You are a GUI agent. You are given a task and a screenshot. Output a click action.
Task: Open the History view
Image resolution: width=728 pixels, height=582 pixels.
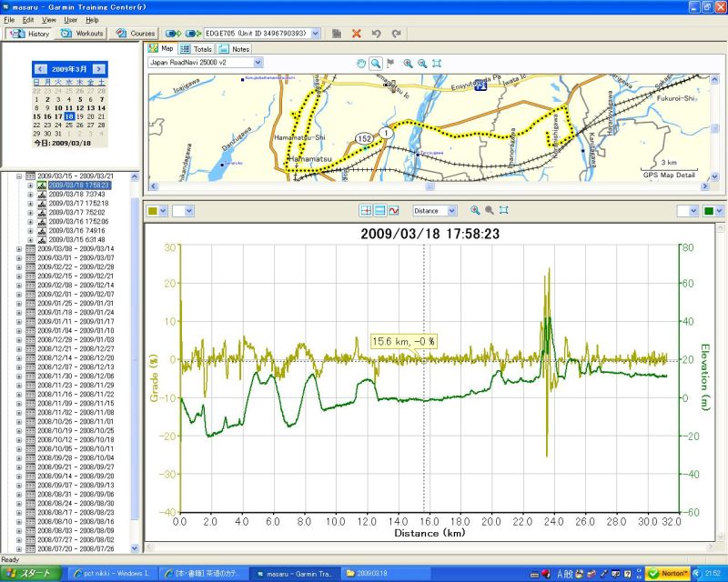(x=29, y=34)
